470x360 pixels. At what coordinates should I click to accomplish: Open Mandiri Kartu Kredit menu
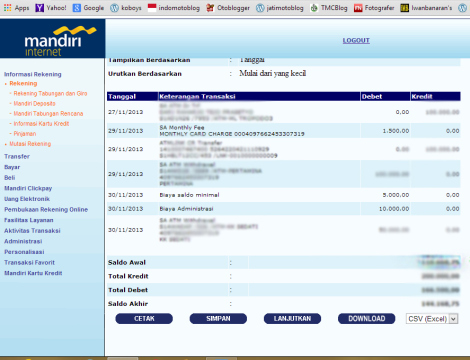33,273
